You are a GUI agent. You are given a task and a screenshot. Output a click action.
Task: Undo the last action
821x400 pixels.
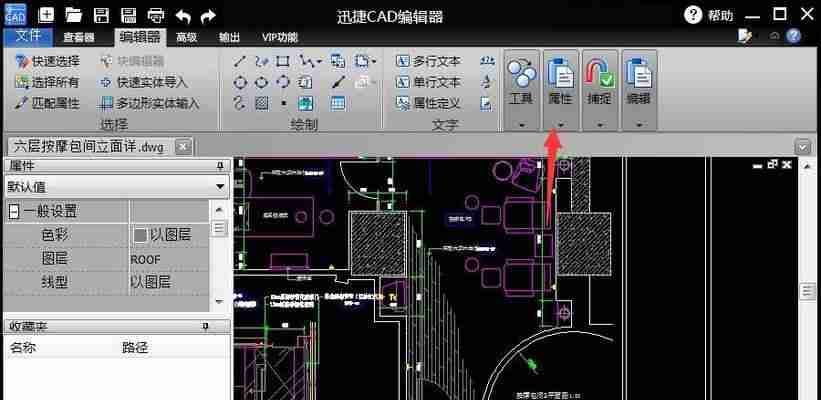(x=183, y=16)
